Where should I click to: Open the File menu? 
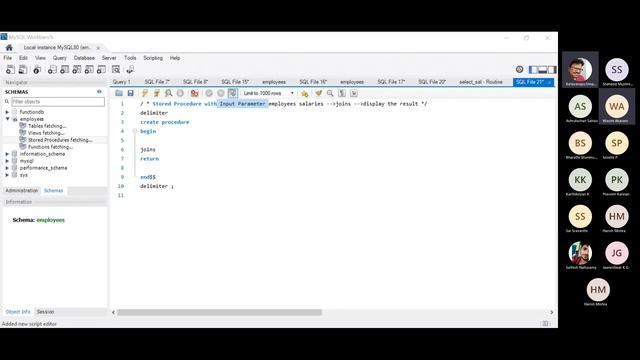click(8, 58)
